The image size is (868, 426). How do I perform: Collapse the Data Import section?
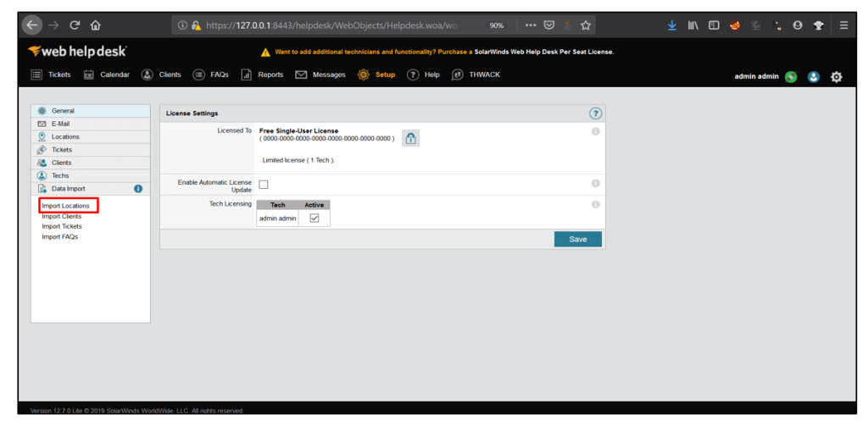pyautogui.click(x=91, y=189)
